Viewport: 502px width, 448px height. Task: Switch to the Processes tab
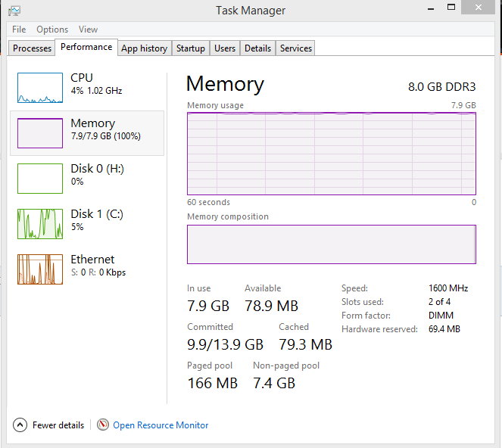(32, 48)
